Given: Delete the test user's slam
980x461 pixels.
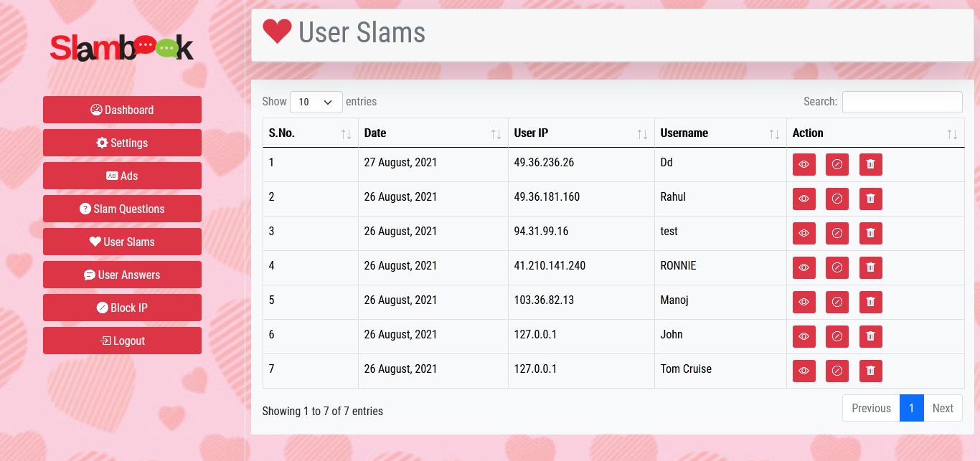Looking at the screenshot, I should [870, 233].
